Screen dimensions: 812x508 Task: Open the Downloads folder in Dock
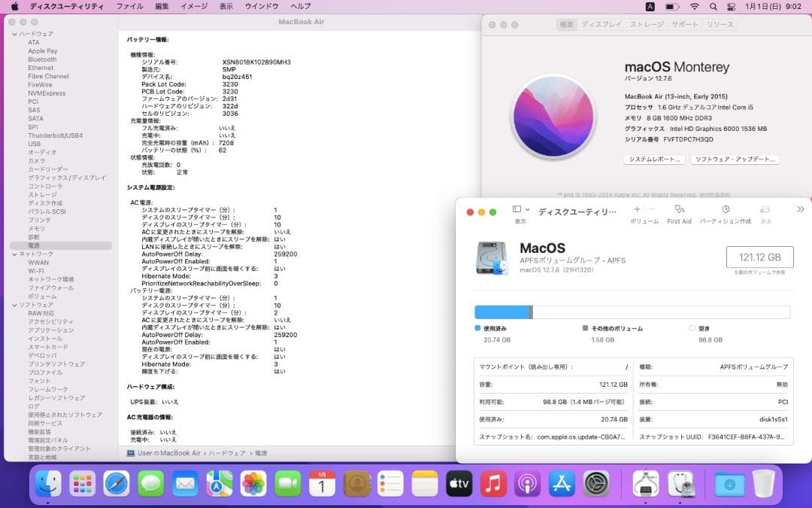[729, 484]
